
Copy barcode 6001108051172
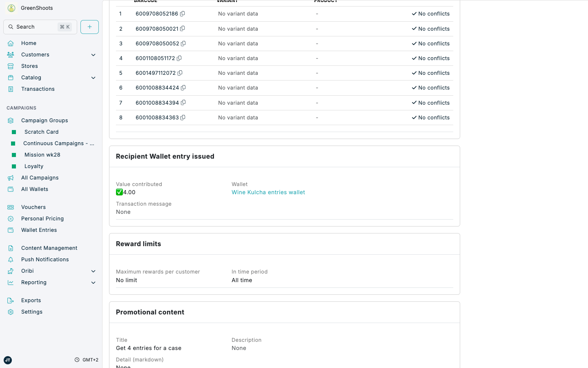pyautogui.click(x=179, y=58)
